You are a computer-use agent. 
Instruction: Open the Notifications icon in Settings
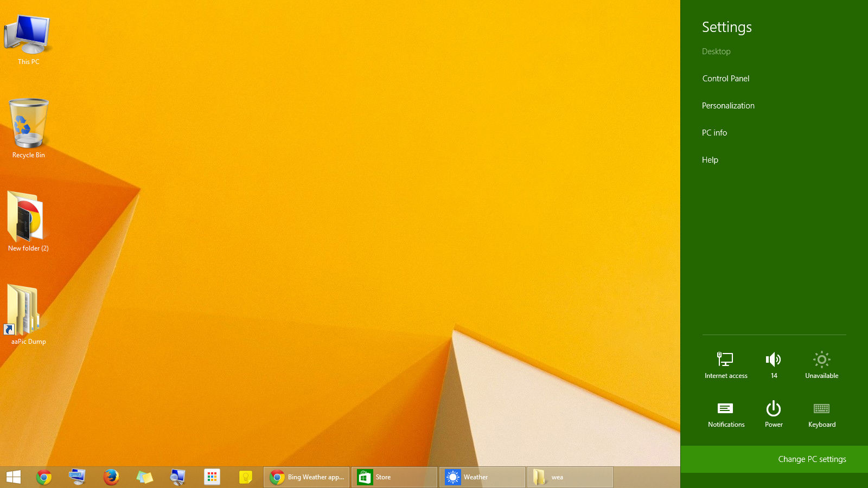tap(726, 413)
